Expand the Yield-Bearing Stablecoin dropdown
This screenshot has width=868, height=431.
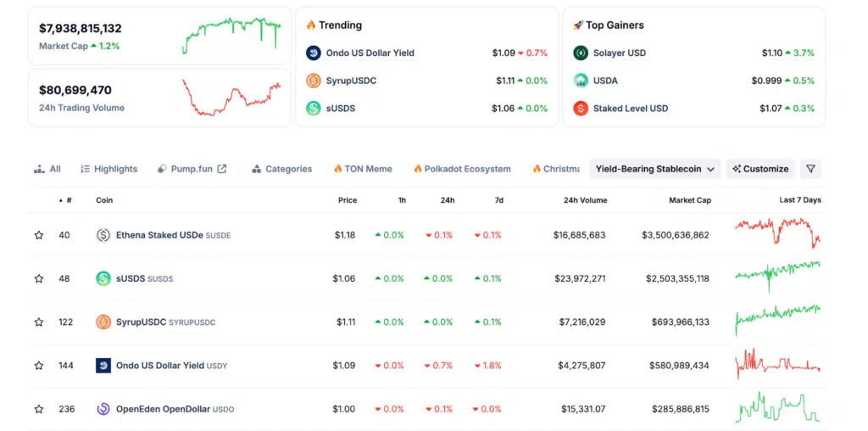[654, 169]
